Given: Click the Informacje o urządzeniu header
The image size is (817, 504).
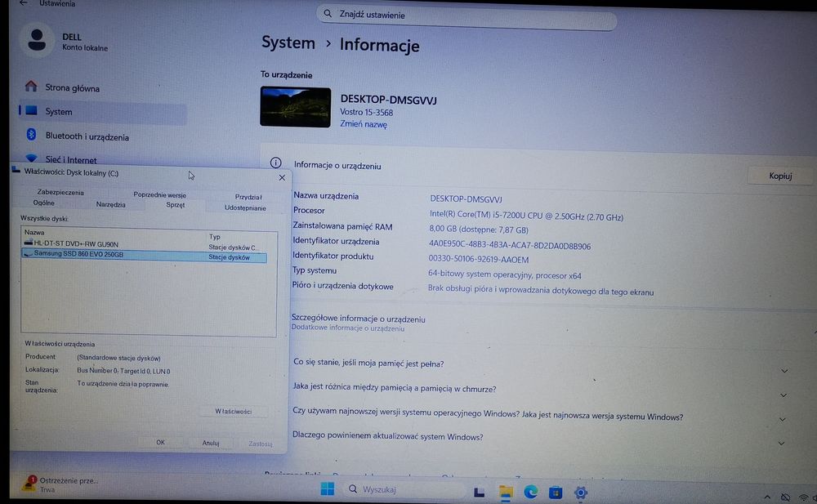Looking at the screenshot, I should 337,166.
